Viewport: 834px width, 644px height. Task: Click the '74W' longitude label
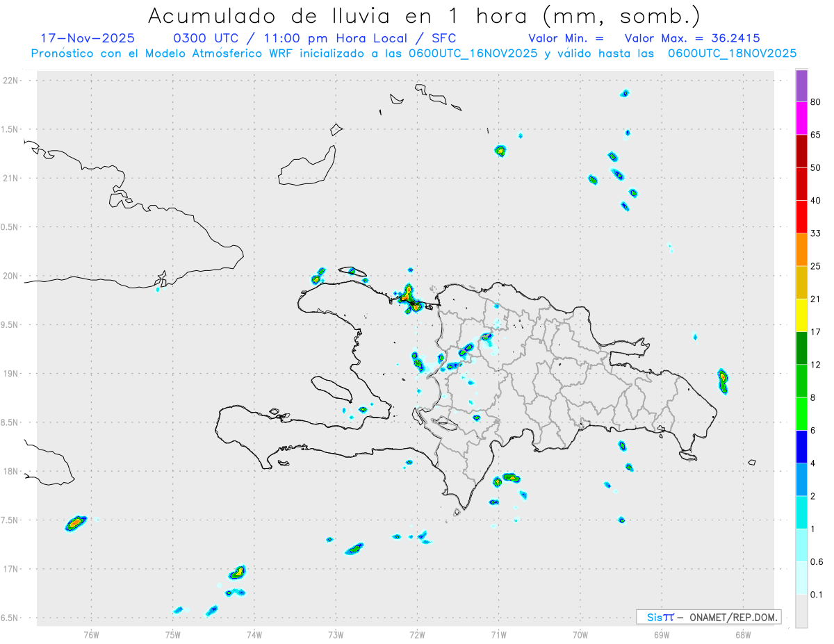point(254,634)
